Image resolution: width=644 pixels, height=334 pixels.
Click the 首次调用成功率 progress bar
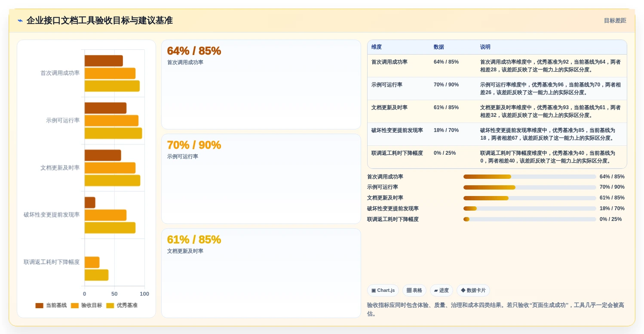tap(530, 177)
